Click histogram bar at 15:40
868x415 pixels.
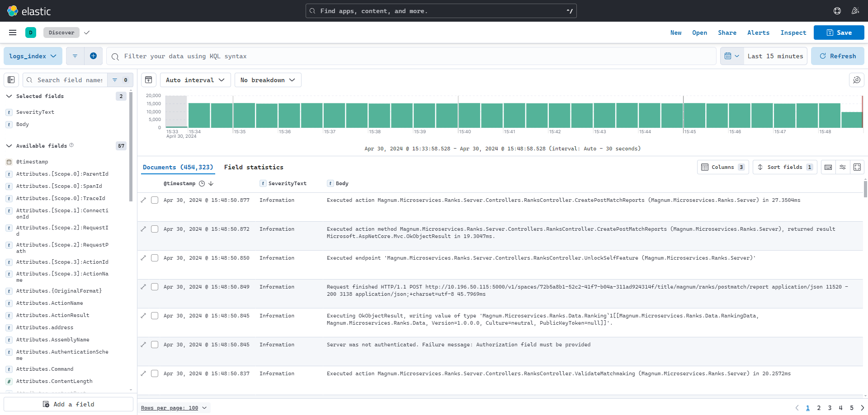[x=469, y=115]
